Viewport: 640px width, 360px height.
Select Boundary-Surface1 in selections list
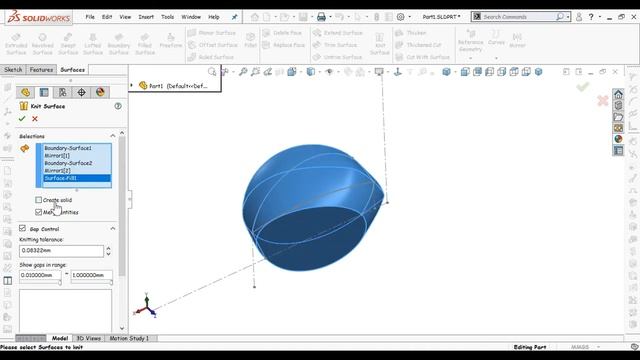click(77, 148)
